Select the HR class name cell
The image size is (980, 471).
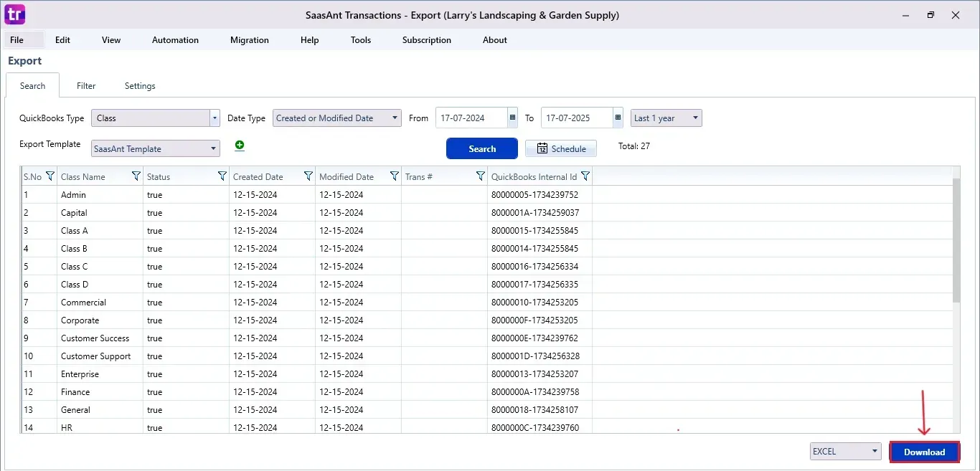pos(100,427)
